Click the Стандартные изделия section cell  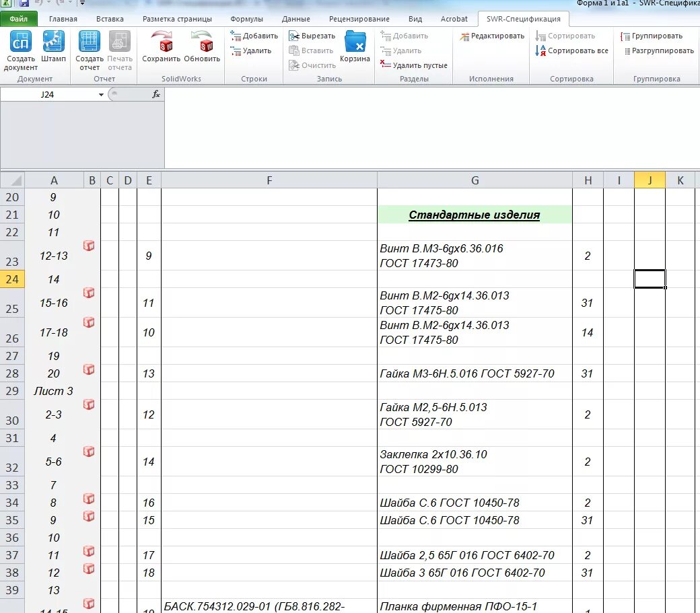coord(475,215)
